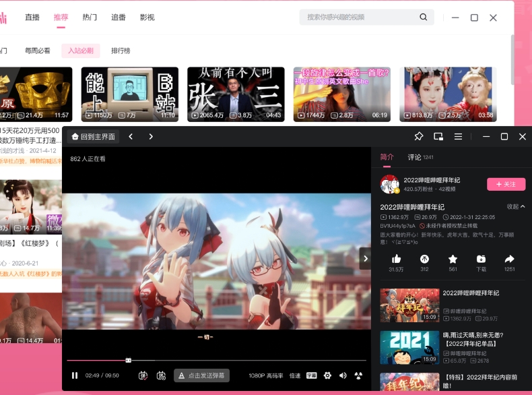This screenshot has width=532, height=395.
Task: Click the danmaku input field
Action: [x=201, y=375]
